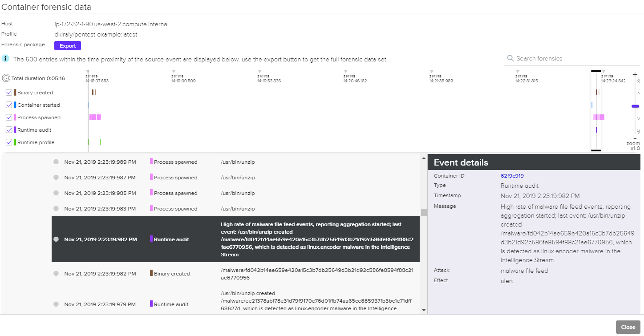Screen dimensions: 644x336
Task: Click the magnifier icon in Search forensics
Action: click(x=510, y=58)
